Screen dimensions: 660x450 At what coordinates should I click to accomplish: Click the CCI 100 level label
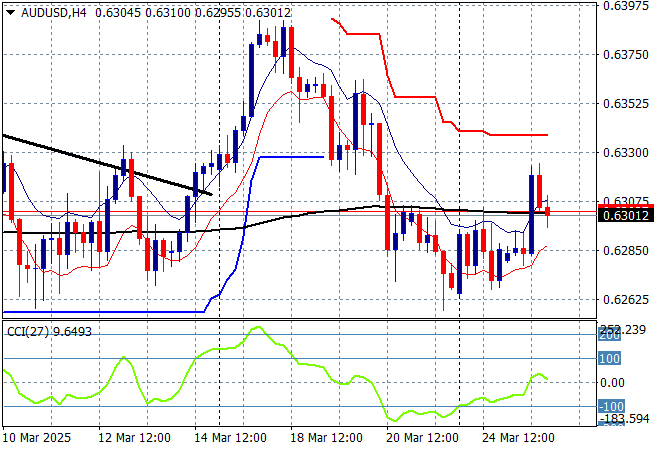(x=609, y=359)
